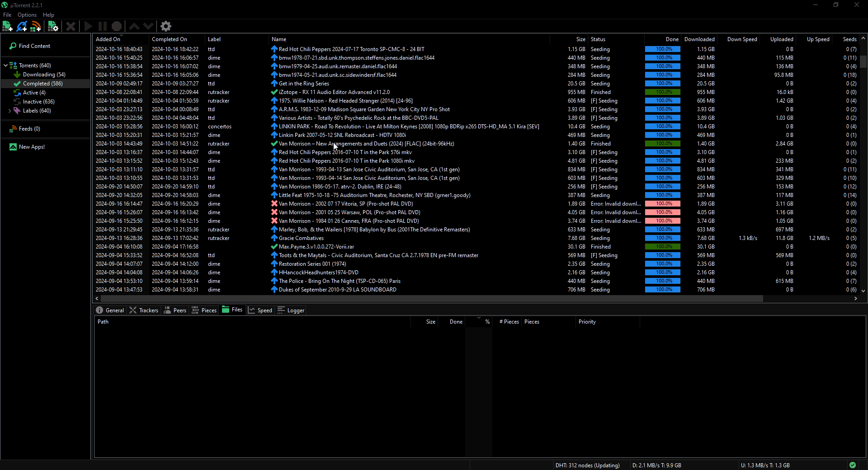Click the Stop torrent icon
Image resolution: width=868 pixels, height=470 pixels.
click(x=117, y=26)
